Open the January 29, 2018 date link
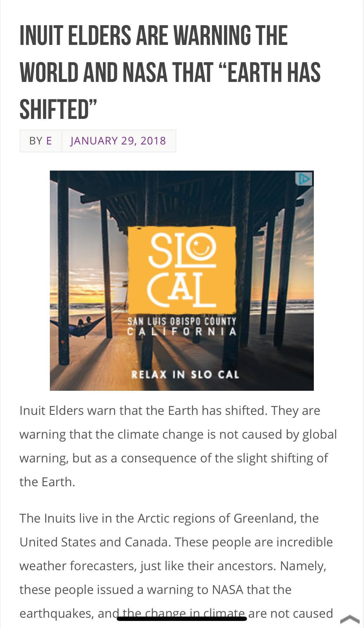Viewport: 364px width, 628px height. [118, 141]
